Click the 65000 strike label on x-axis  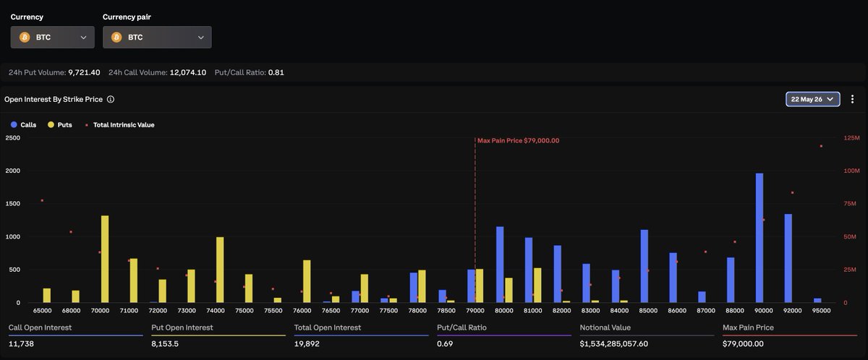click(42, 310)
